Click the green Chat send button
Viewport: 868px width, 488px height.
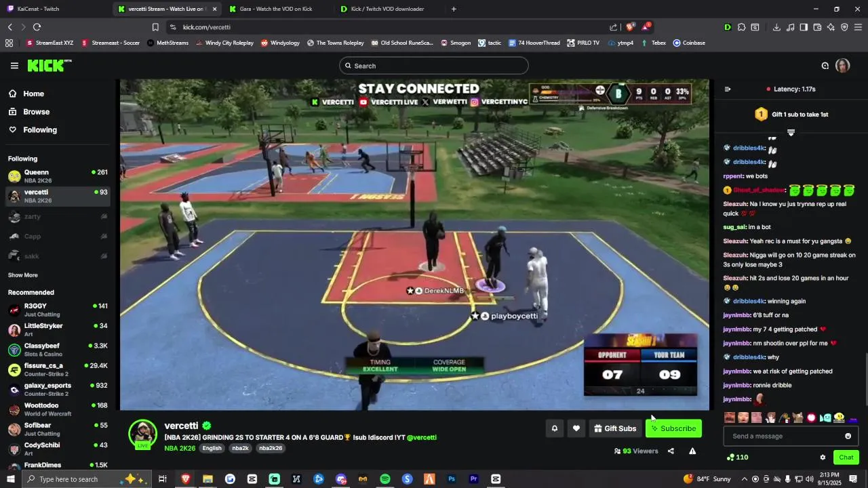[x=846, y=457]
